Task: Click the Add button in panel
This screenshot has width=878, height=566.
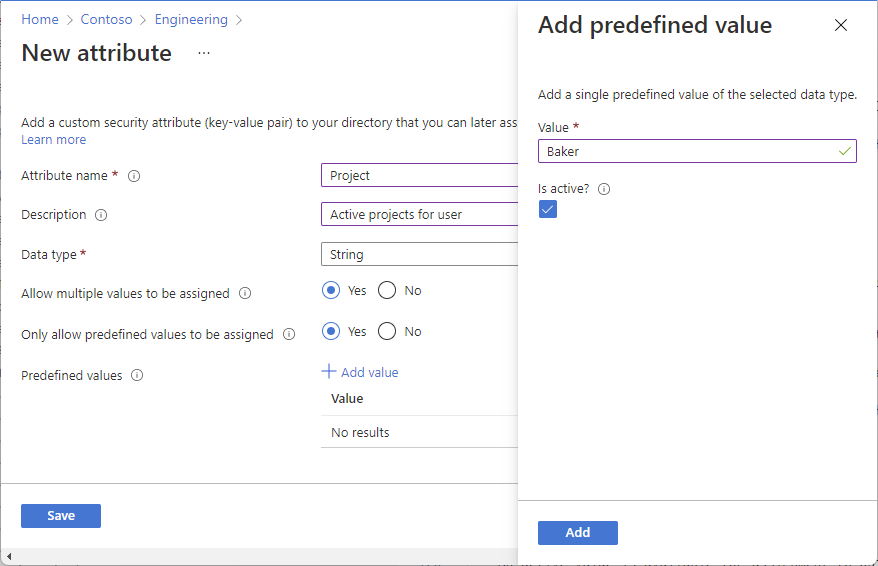Action: pos(578,532)
